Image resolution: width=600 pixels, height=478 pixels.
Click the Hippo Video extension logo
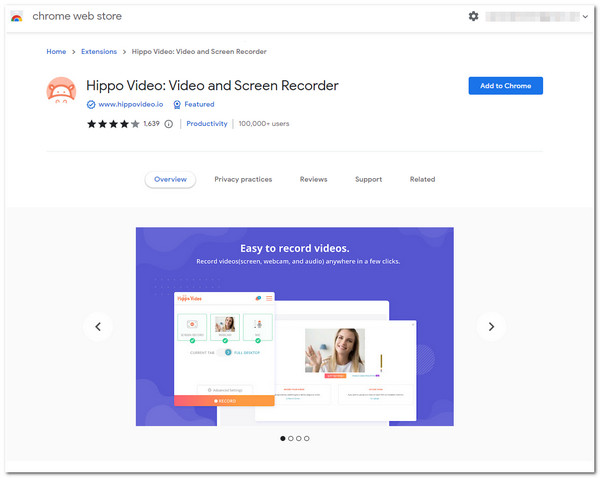click(61, 90)
